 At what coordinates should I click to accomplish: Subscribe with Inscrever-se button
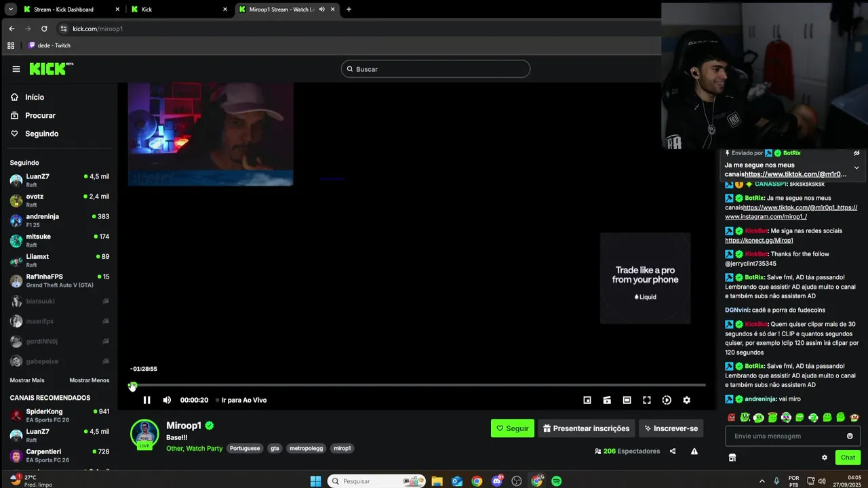[671, 428]
